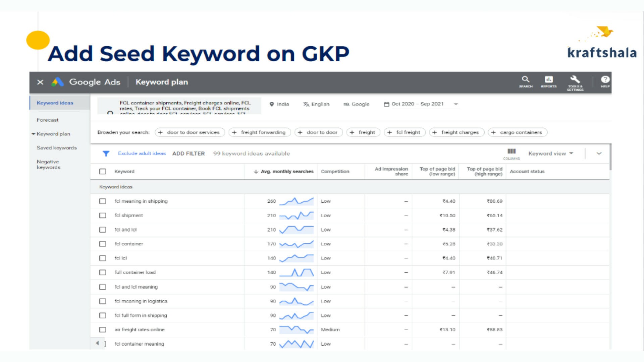Check the box for fcl lcl

[103, 258]
